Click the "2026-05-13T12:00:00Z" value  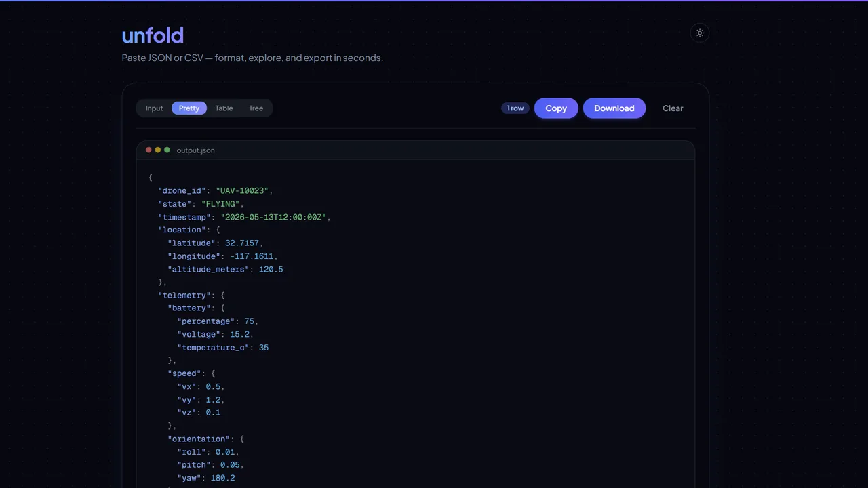point(273,217)
